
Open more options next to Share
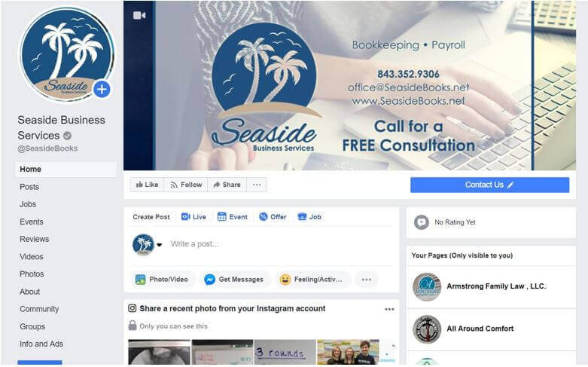click(x=257, y=185)
